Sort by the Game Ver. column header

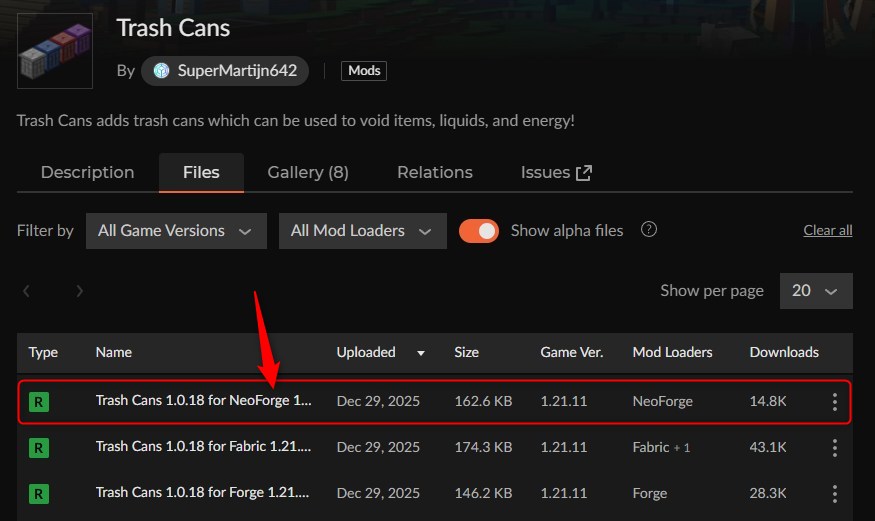point(571,353)
